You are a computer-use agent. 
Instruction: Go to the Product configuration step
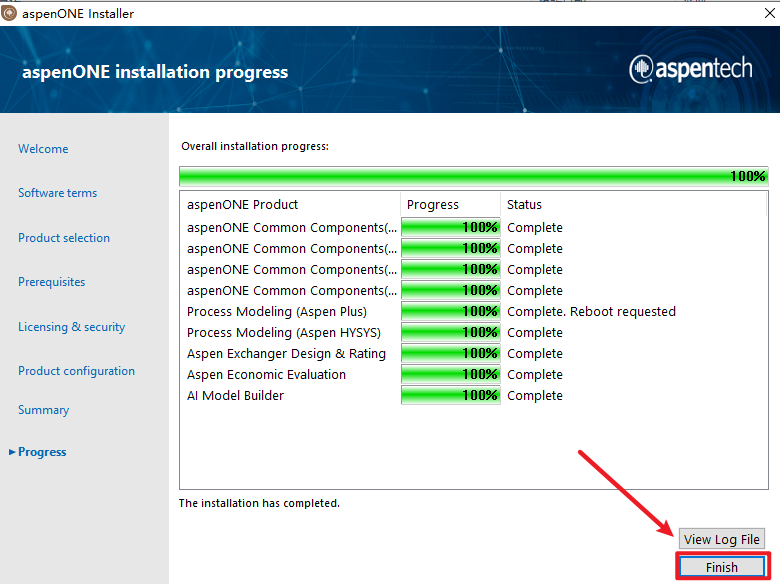pyautogui.click(x=76, y=371)
